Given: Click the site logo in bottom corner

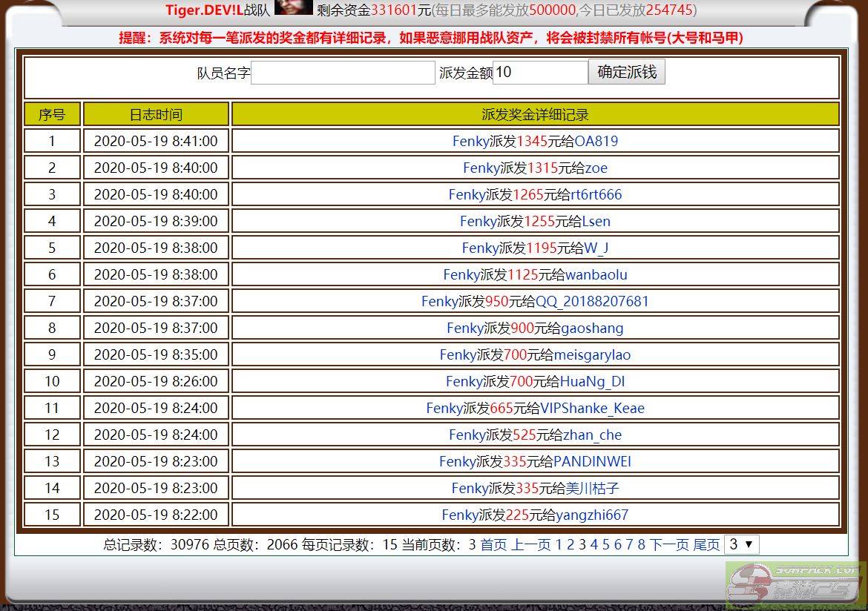Looking at the screenshot, I should click(x=794, y=584).
